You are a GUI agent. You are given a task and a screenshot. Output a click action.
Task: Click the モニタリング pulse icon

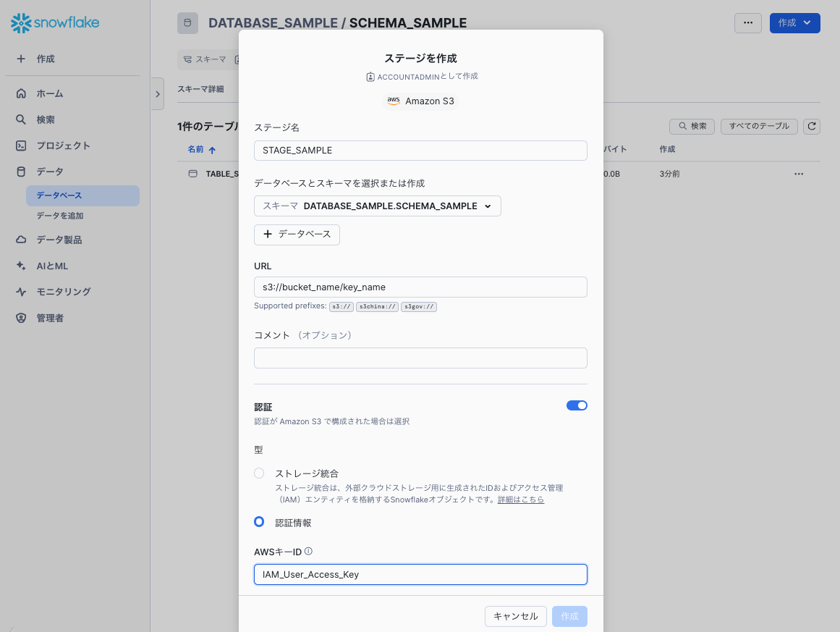[21, 292]
